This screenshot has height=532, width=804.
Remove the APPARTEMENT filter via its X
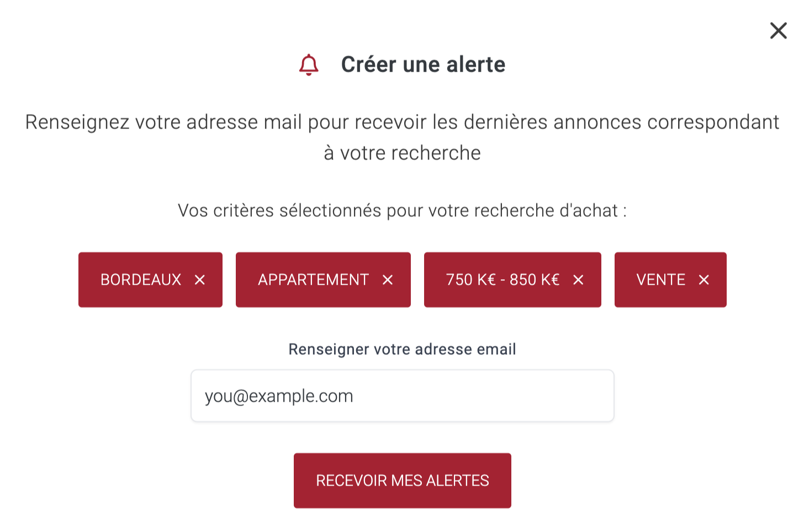point(388,280)
